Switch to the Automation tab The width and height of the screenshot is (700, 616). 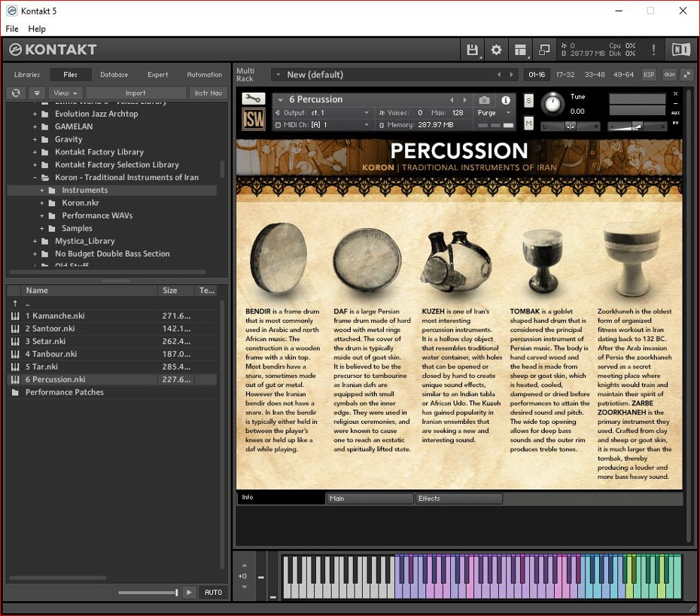pos(205,75)
